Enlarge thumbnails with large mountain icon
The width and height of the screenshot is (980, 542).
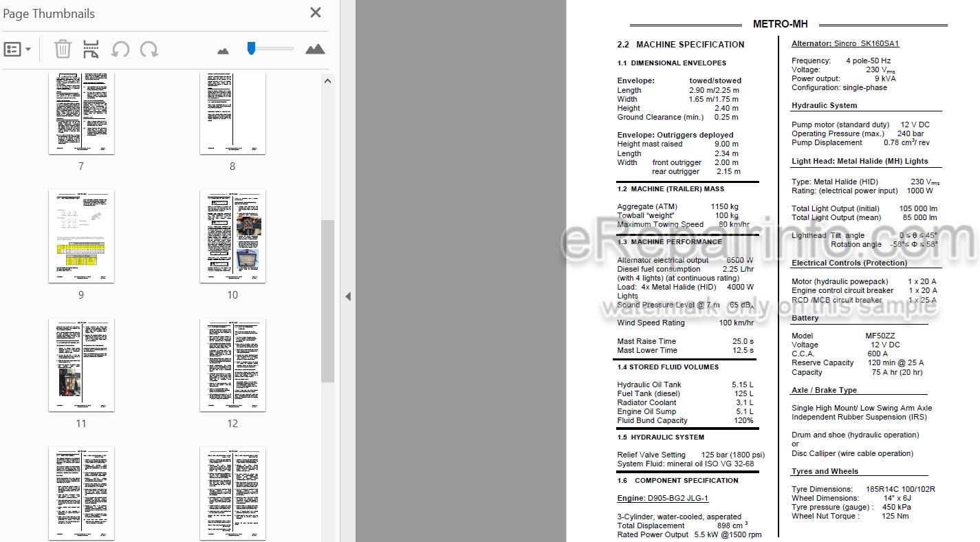pos(315,49)
